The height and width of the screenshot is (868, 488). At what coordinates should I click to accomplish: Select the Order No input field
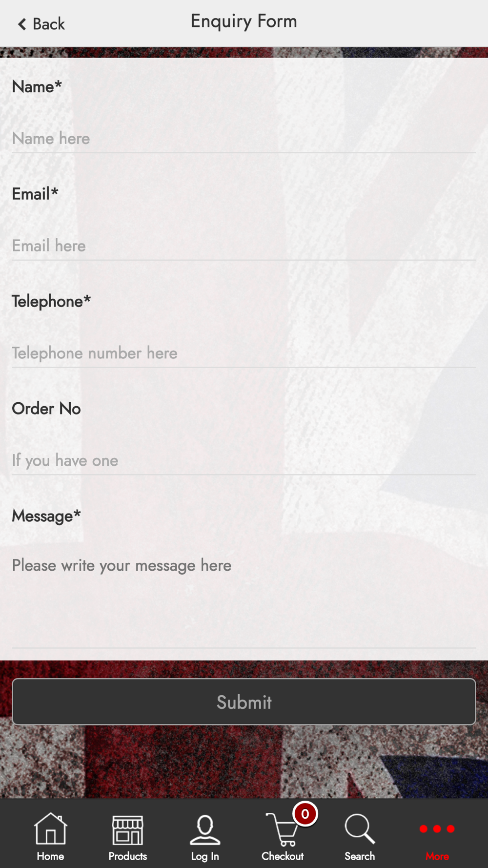[244, 461]
